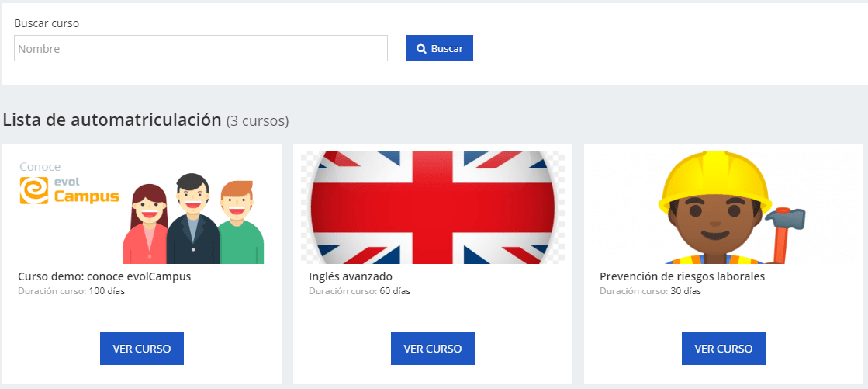Open the British flag course image
Viewport: 868px width, 389px height.
[432, 207]
